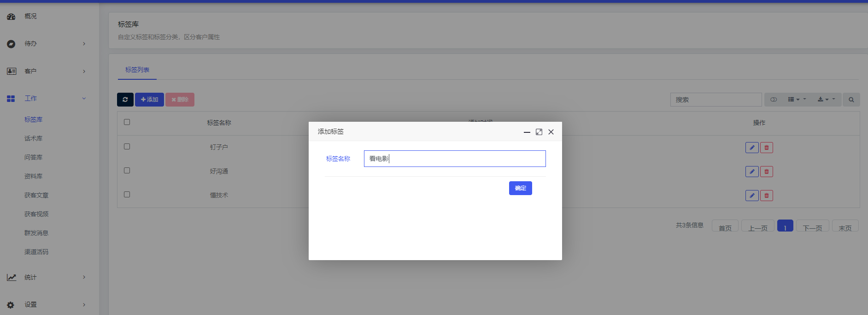Click the magnifier search icon button
The width and height of the screenshot is (868, 315).
pyautogui.click(x=851, y=100)
